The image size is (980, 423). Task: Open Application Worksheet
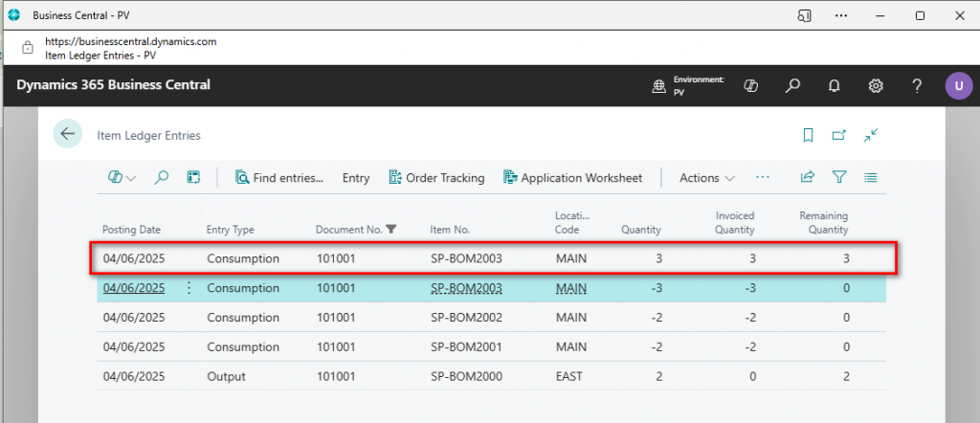click(572, 177)
